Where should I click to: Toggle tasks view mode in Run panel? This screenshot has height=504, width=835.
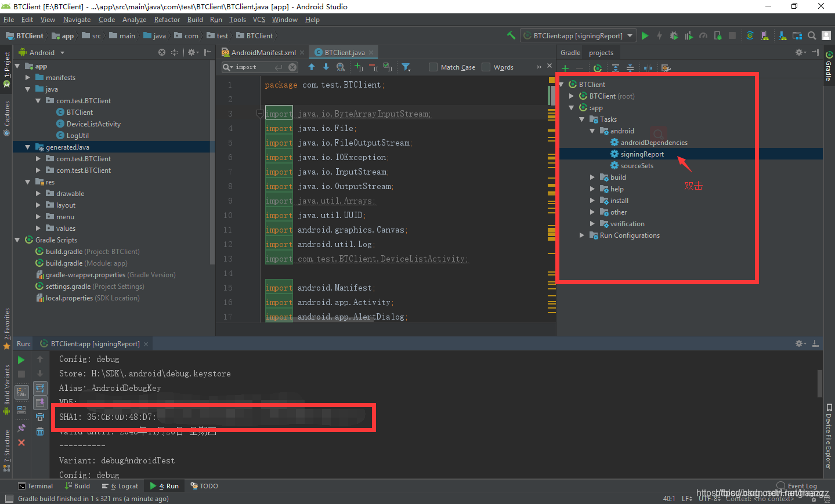pos(21,393)
